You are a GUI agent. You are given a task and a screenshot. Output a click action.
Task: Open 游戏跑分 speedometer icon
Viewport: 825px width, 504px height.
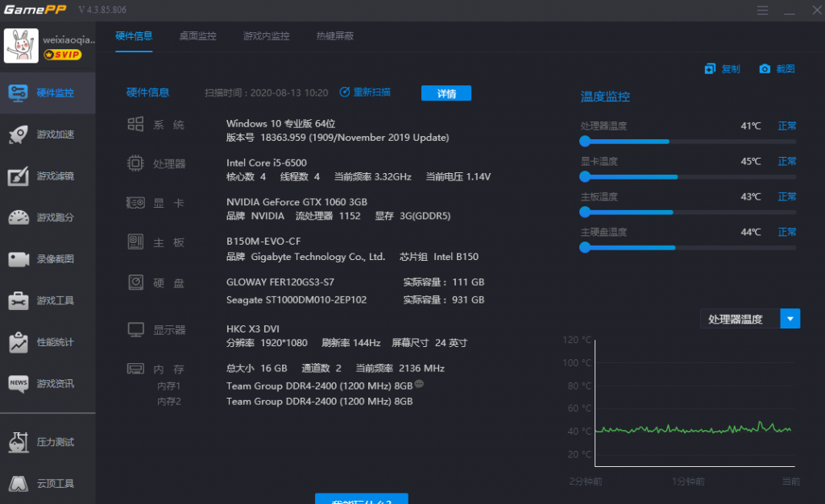pos(19,217)
